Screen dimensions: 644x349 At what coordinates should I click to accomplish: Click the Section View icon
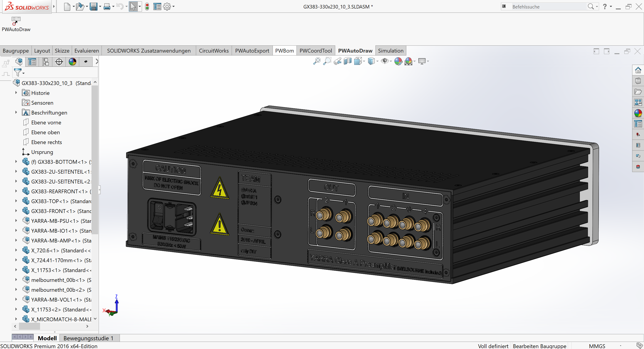(x=348, y=61)
